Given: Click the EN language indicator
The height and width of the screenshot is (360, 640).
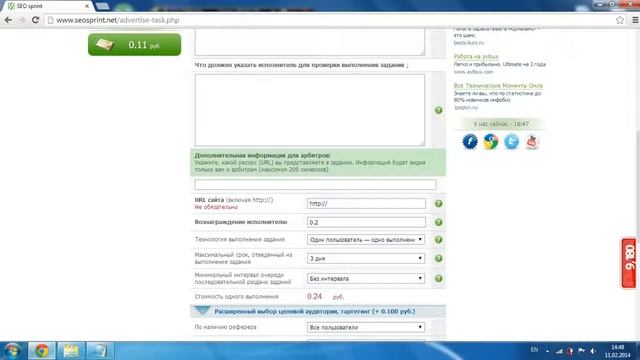Looking at the screenshot, I should (x=534, y=350).
